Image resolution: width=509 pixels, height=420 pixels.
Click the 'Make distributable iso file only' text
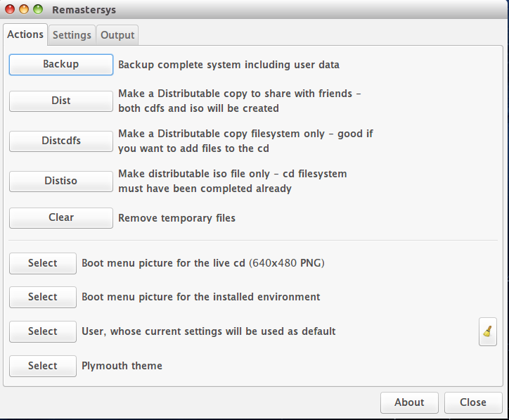233,181
